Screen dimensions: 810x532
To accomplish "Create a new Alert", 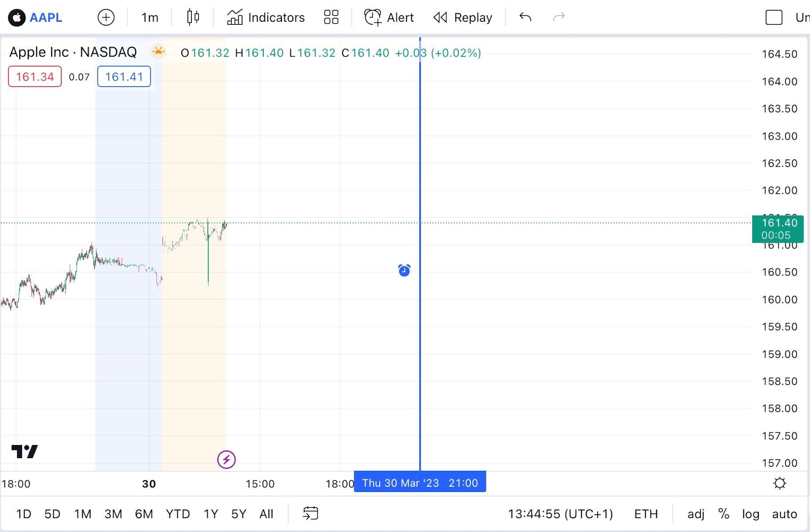I will click(389, 18).
